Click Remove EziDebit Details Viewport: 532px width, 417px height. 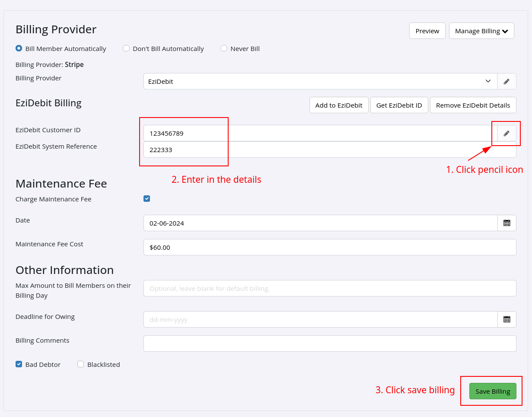(473, 105)
